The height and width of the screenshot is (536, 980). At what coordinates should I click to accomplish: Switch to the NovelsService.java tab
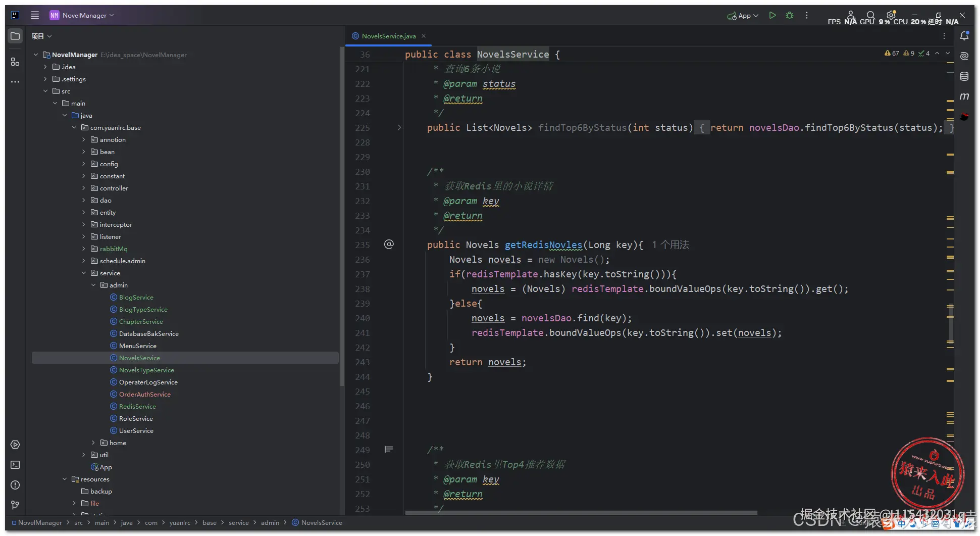point(388,36)
